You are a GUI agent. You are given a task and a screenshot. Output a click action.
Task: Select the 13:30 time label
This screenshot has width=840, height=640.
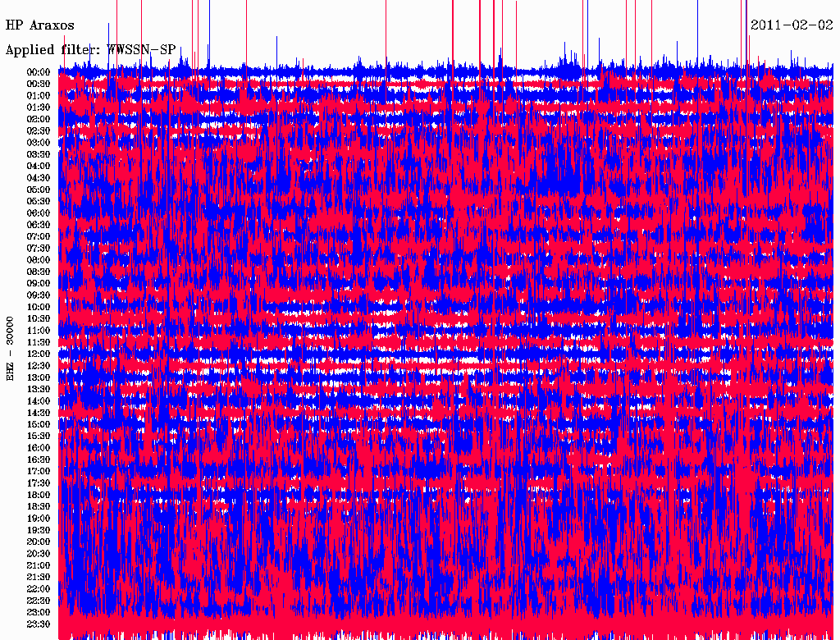(39, 389)
